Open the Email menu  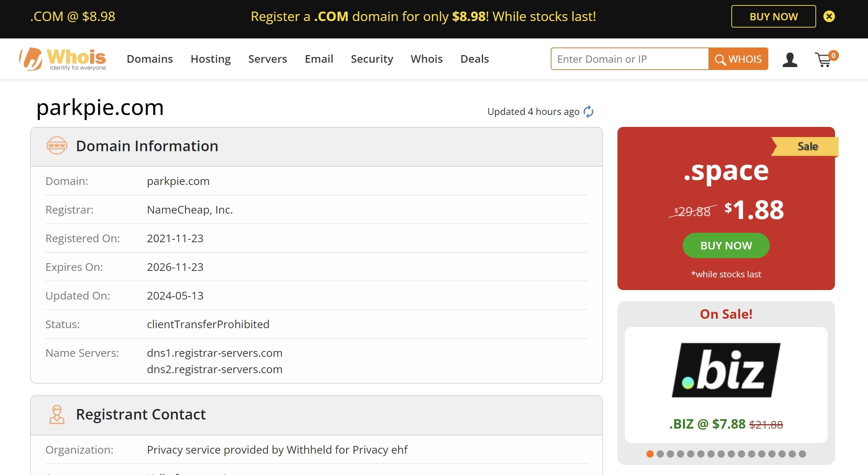coord(319,59)
